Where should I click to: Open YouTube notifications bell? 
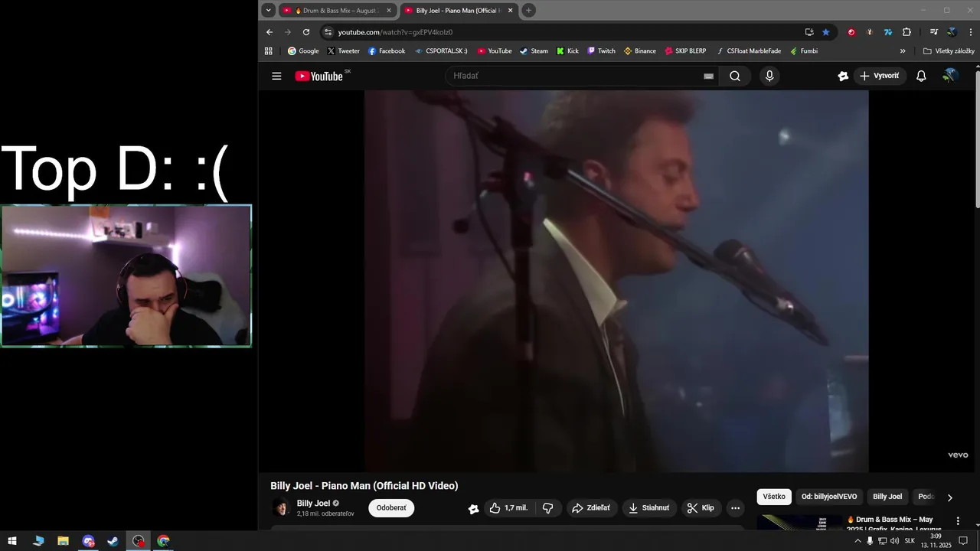(921, 76)
